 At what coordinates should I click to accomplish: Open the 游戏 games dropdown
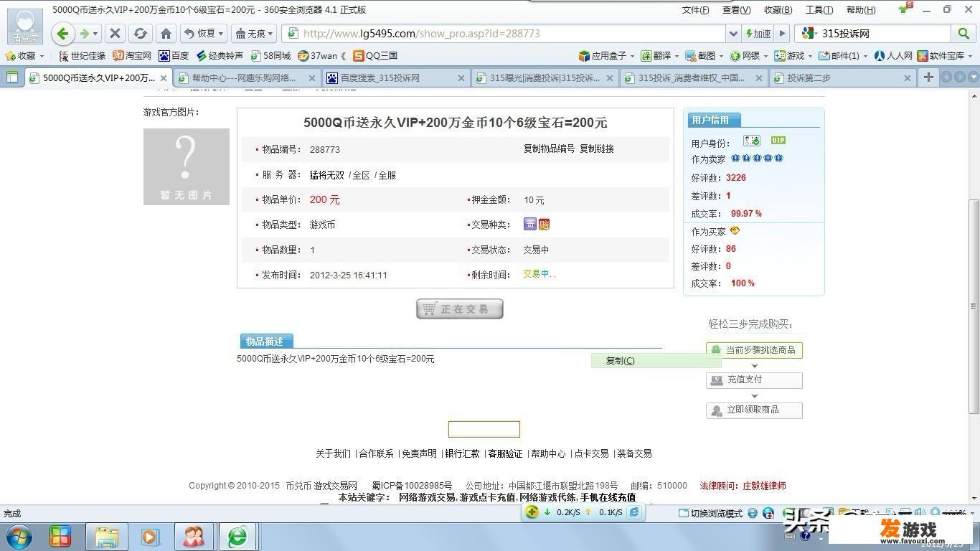pos(793,55)
